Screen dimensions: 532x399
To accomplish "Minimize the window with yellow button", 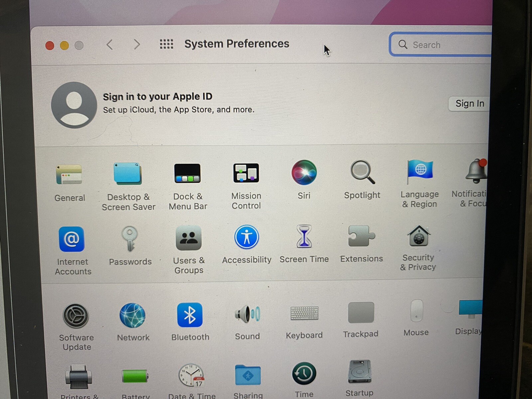I will 65,45.
